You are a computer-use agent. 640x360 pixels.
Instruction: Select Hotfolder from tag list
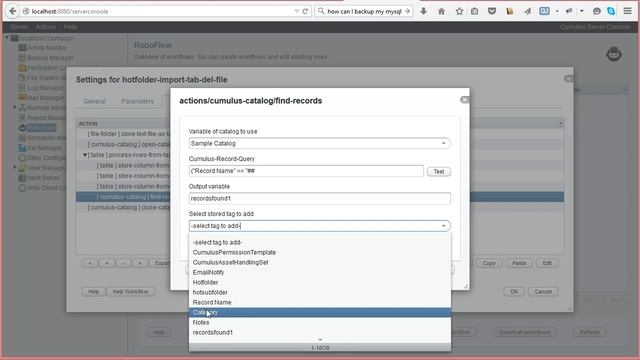(320, 282)
